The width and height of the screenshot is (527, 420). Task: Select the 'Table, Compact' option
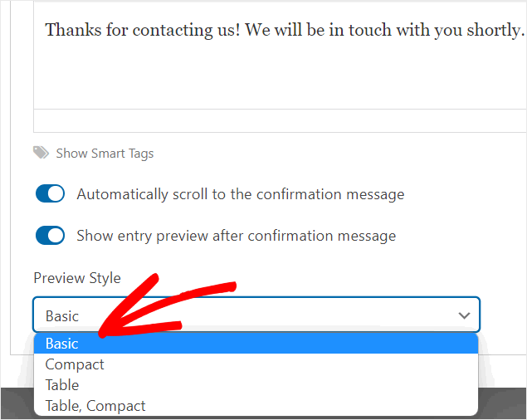click(95, 406)
